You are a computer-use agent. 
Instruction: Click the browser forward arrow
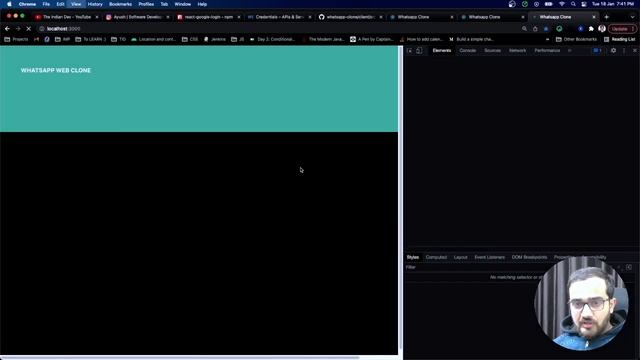18,29
